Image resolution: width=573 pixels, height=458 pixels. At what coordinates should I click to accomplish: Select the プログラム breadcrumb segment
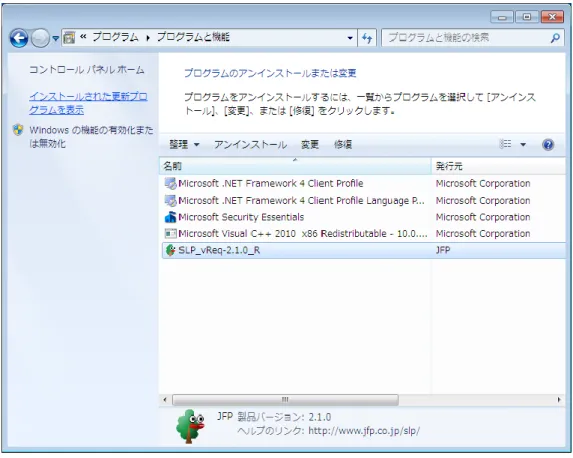115,37
